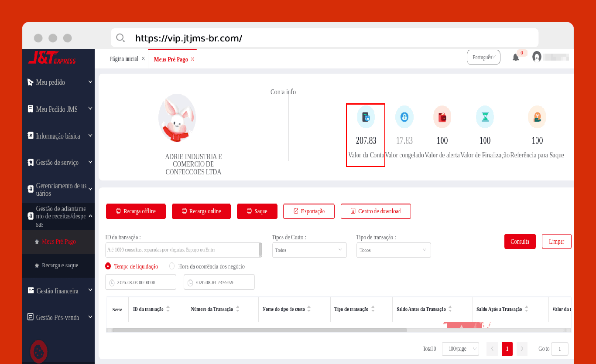
Task: Click the cookie icon at sidebar bottom
Action: 38,351
